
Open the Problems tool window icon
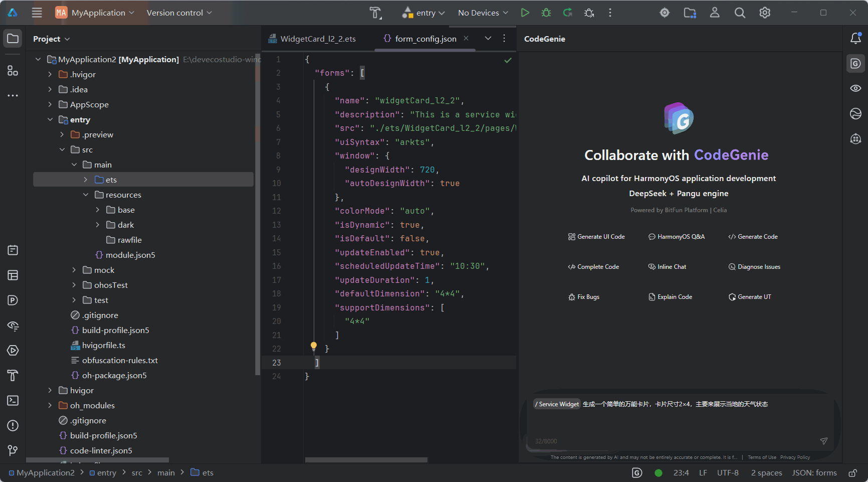coord(13,425)
